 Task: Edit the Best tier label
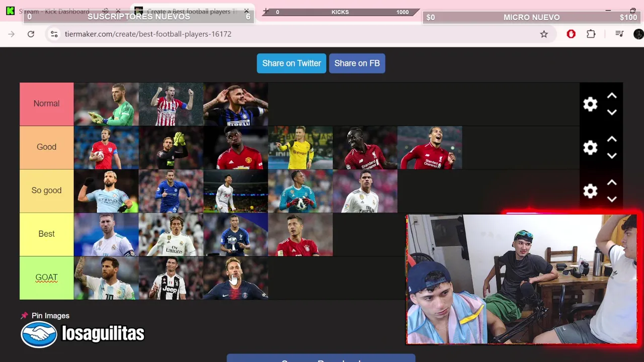tap(46, 234)
